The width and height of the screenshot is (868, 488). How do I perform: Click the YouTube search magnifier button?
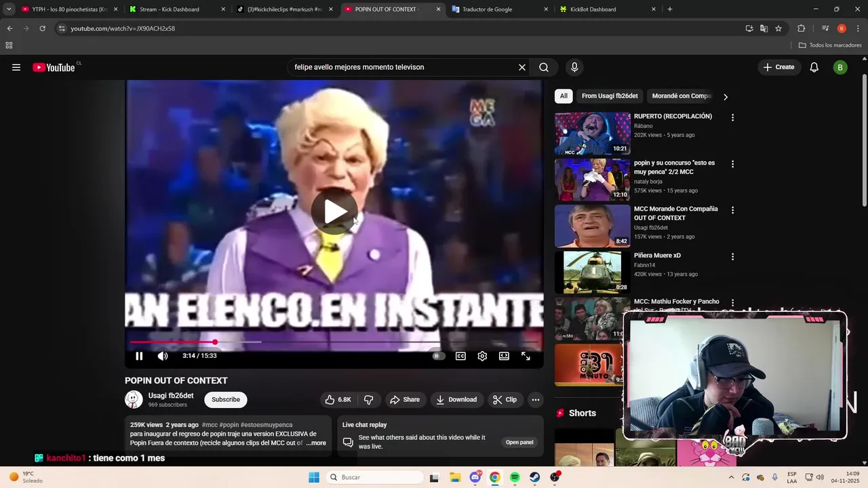click(544, 67)
